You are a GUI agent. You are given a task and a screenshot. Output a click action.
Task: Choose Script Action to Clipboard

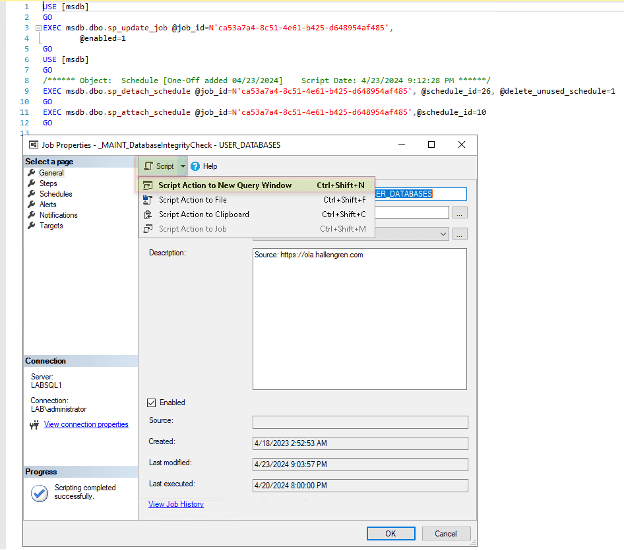click(x=255, y=215)
